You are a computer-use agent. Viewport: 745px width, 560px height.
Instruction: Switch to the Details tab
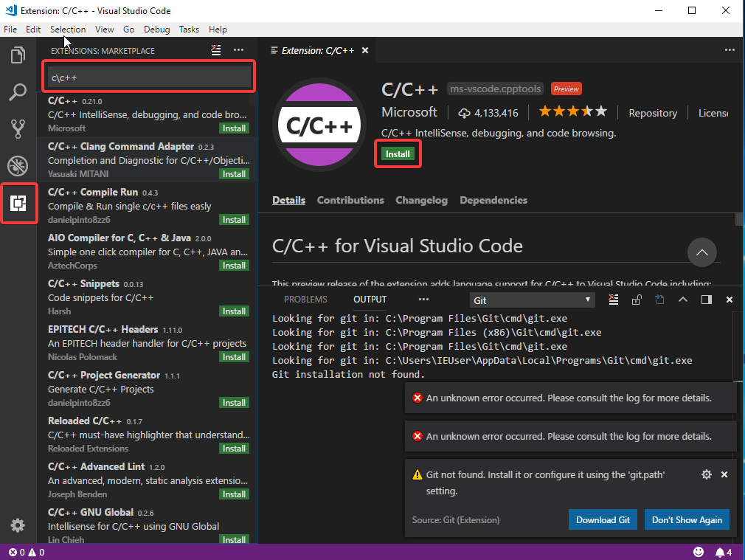pos(289,200)
